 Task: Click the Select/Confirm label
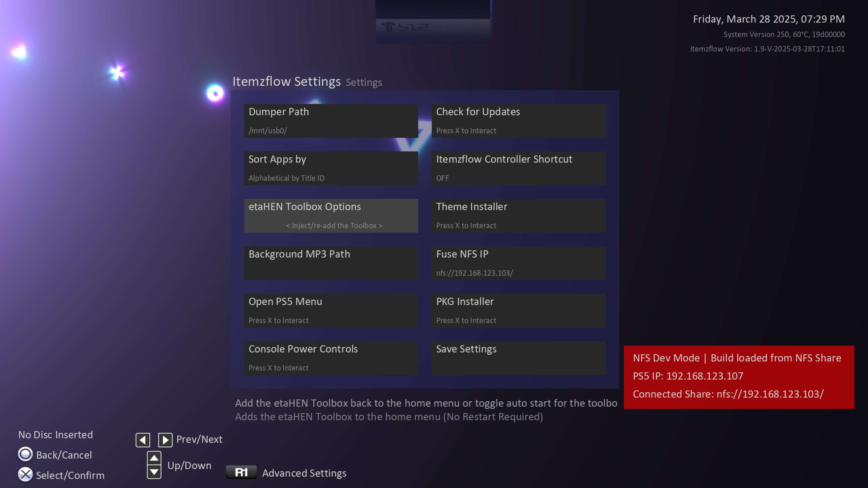[x=70, y=475]
